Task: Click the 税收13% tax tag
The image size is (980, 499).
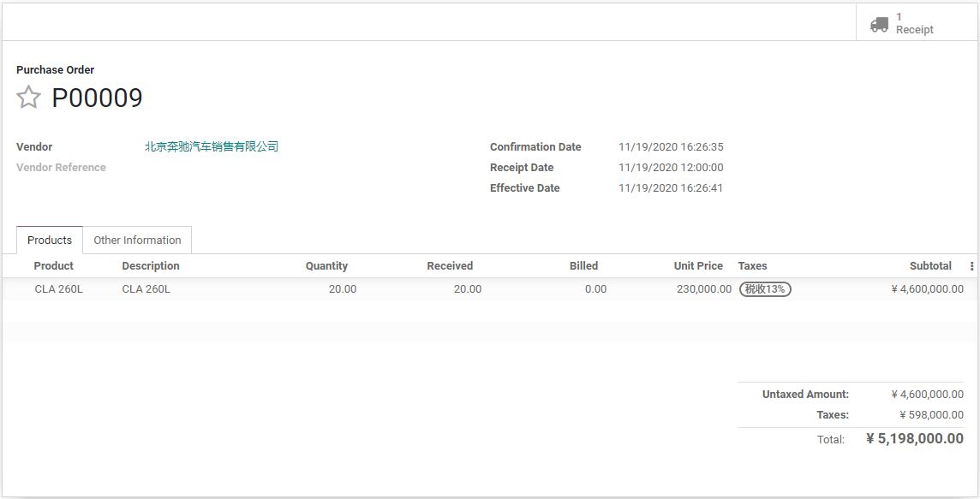Action: [x=765, y=289]
